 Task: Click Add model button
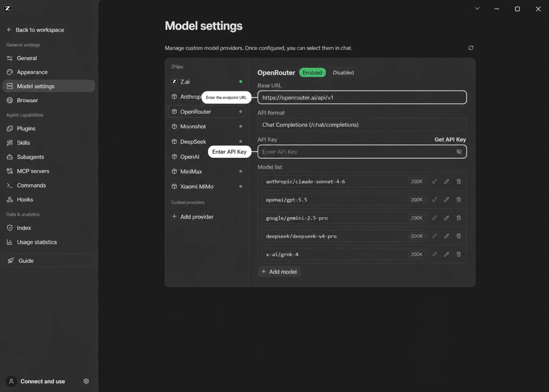279,272
